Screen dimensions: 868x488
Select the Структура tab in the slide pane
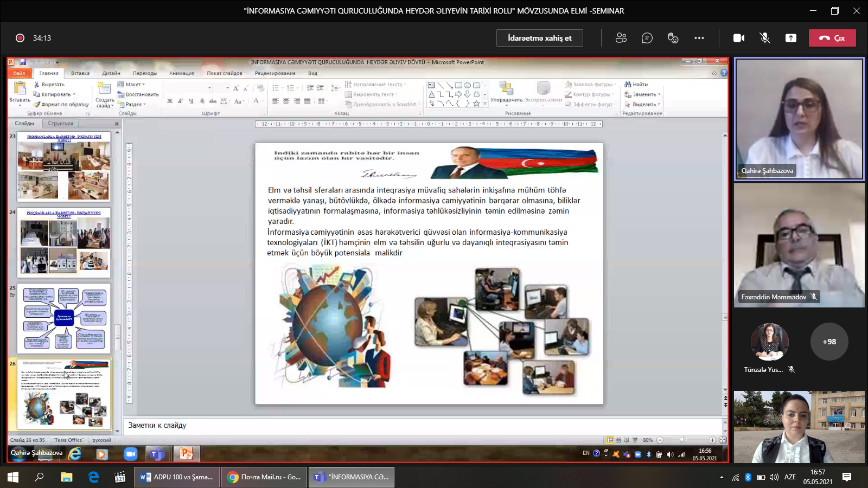pos(61,124)
